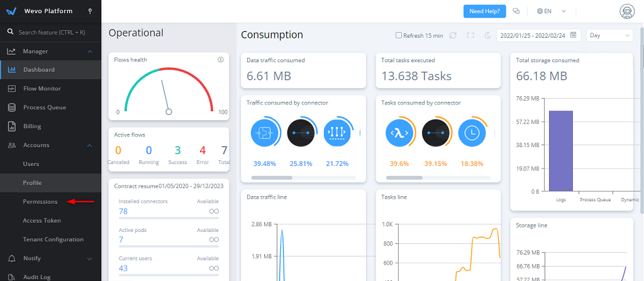This screenshot has width=644, height=281.
Task: Open the chat messages icon
Action: point(516,11)
